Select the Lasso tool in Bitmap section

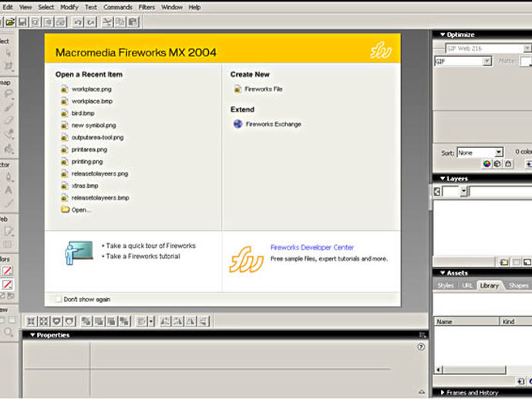(8, 94)
